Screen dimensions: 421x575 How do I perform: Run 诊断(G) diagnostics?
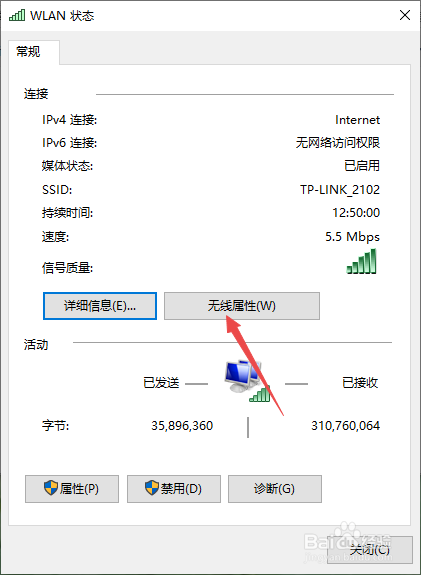(x=275, y=489)
